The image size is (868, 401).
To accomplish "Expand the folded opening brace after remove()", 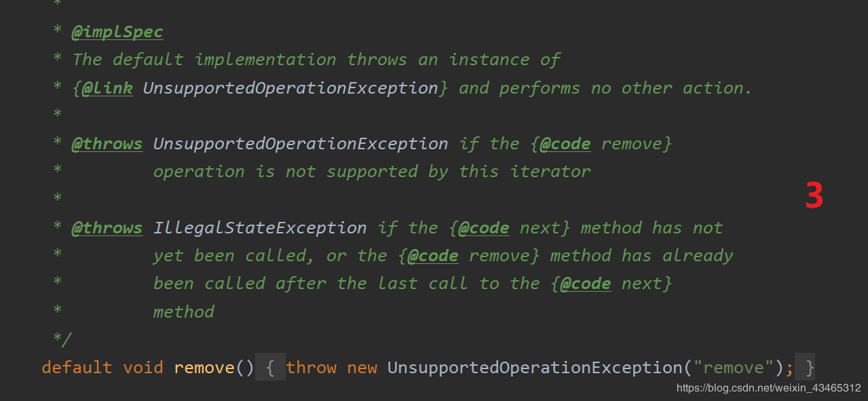I will [270, 368].
